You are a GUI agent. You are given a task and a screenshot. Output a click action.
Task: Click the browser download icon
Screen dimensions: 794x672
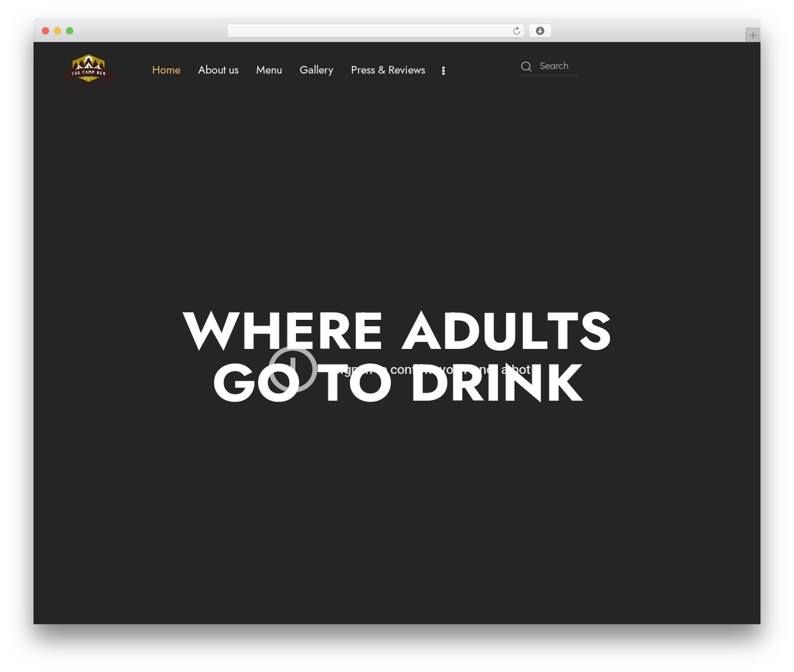tap(540, 31)
